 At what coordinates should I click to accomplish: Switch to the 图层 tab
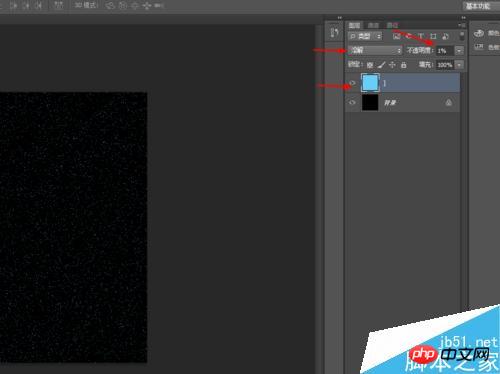(x=354, y=25)
